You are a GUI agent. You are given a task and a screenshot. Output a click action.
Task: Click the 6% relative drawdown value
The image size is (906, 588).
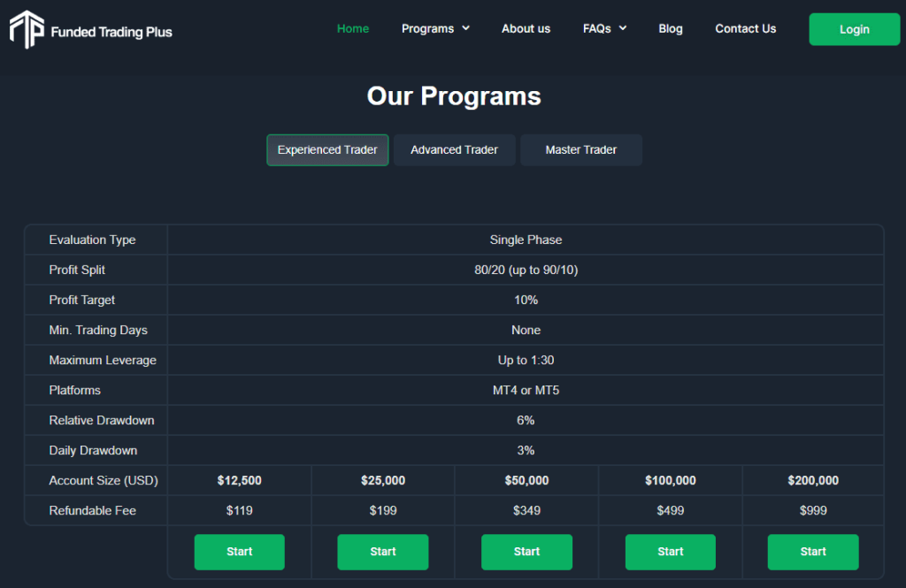click(x=526, y=420)
